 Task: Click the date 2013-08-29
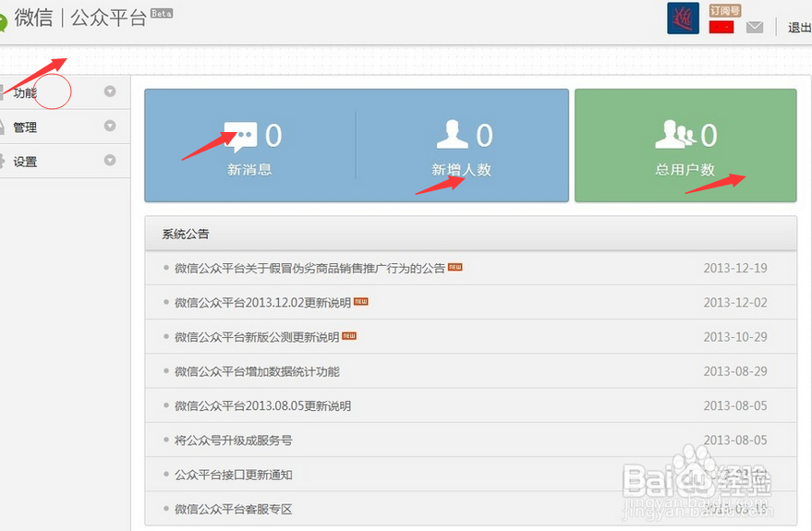pos(735,371)
